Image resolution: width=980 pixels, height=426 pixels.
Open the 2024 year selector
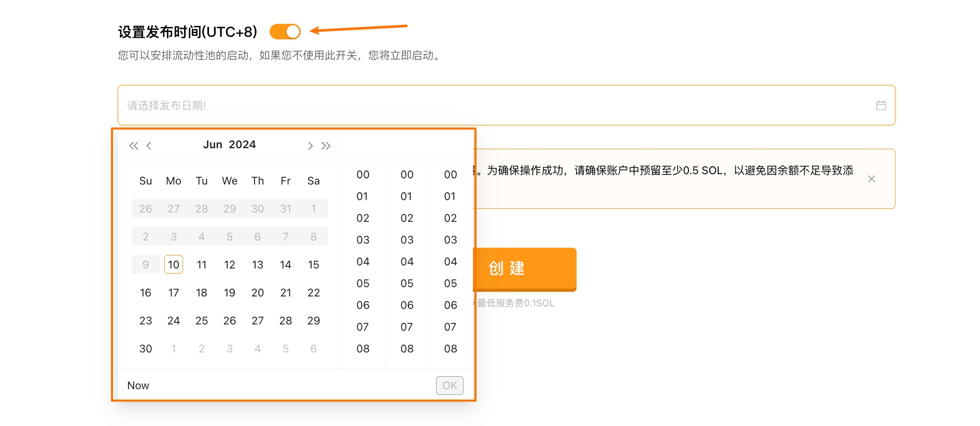pos(242,145)
